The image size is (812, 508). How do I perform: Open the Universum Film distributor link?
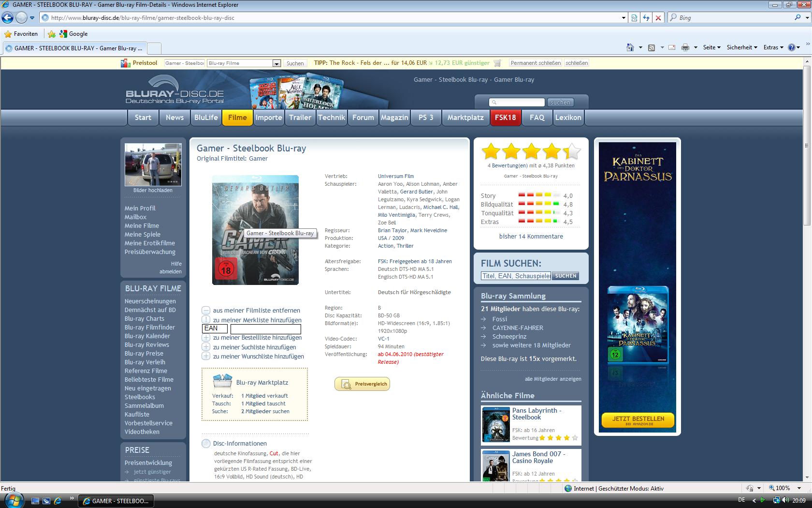[395, 176]
